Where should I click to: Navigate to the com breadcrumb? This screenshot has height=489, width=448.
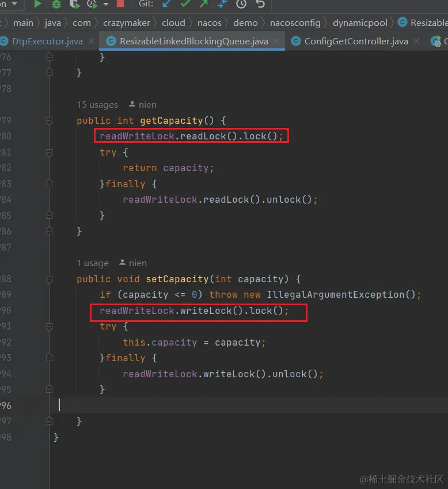click(81, 23)
